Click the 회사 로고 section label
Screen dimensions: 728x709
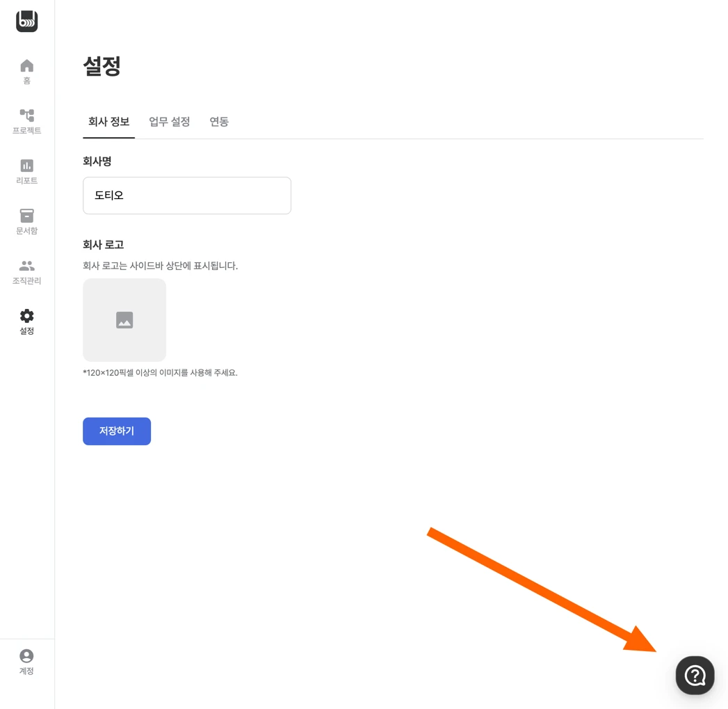(103, 245)
